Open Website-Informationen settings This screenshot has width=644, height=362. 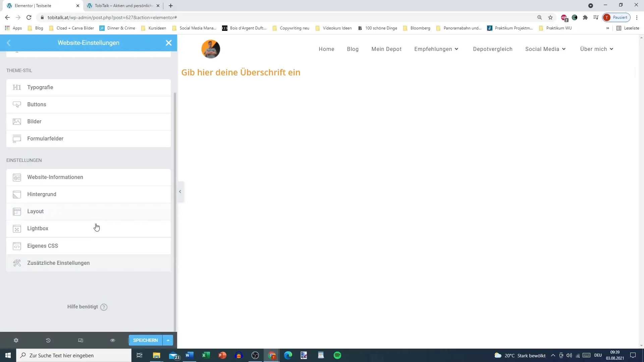(x=89, y=177)
